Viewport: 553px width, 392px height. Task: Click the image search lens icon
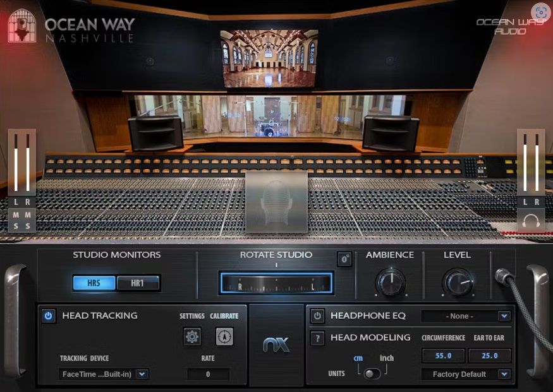(540, 13)
